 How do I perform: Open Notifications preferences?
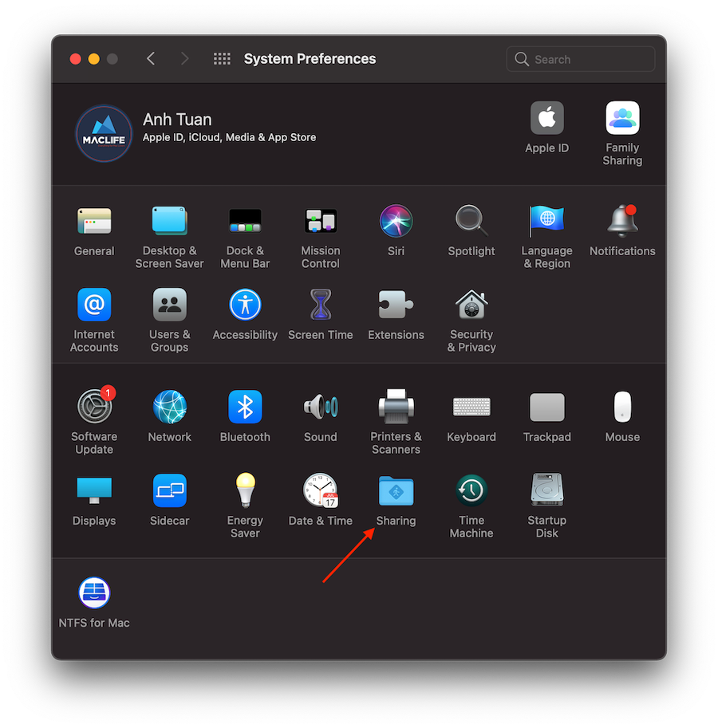click(622, 222)
